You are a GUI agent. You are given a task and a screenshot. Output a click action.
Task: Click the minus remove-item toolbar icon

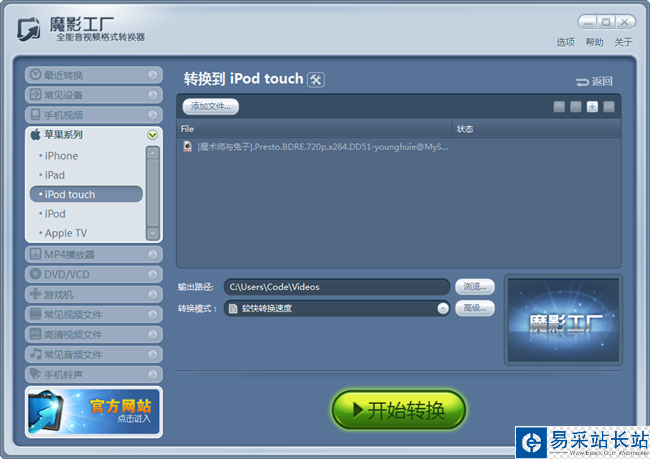[x=609, y=107]
